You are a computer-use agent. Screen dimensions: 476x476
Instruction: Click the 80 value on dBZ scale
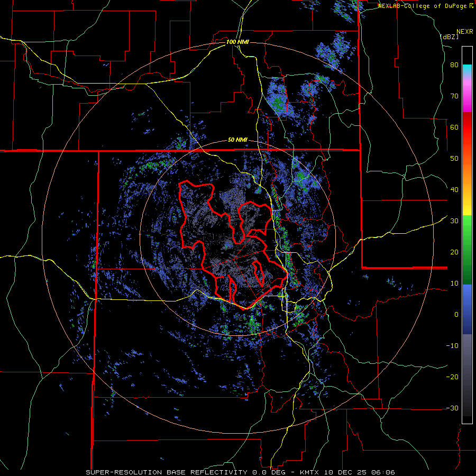tap(454, 65)
